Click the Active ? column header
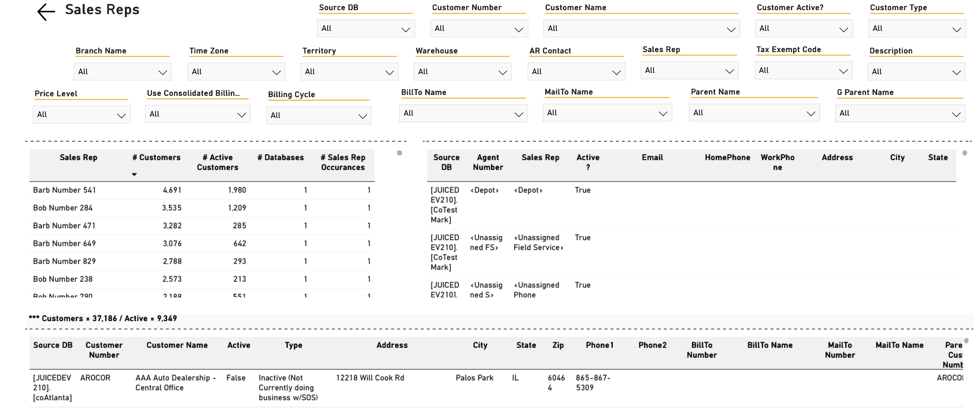This screenshot has width=980, height=408. 588,162
